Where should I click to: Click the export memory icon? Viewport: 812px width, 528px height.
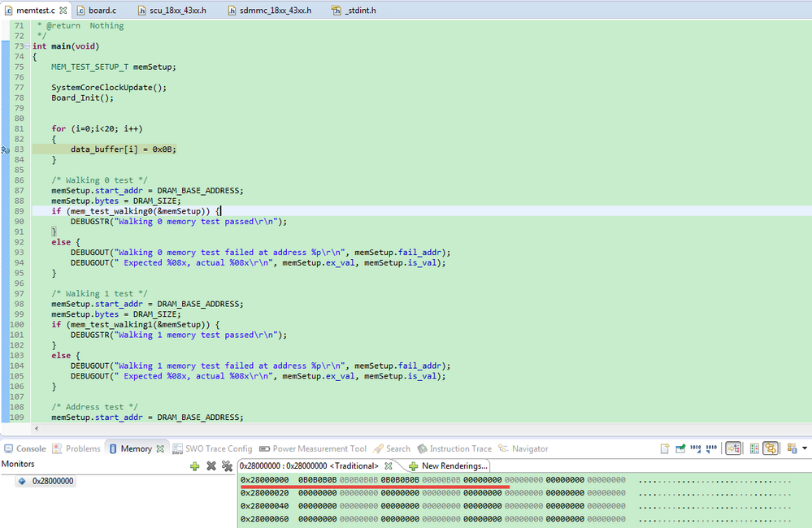711,448
